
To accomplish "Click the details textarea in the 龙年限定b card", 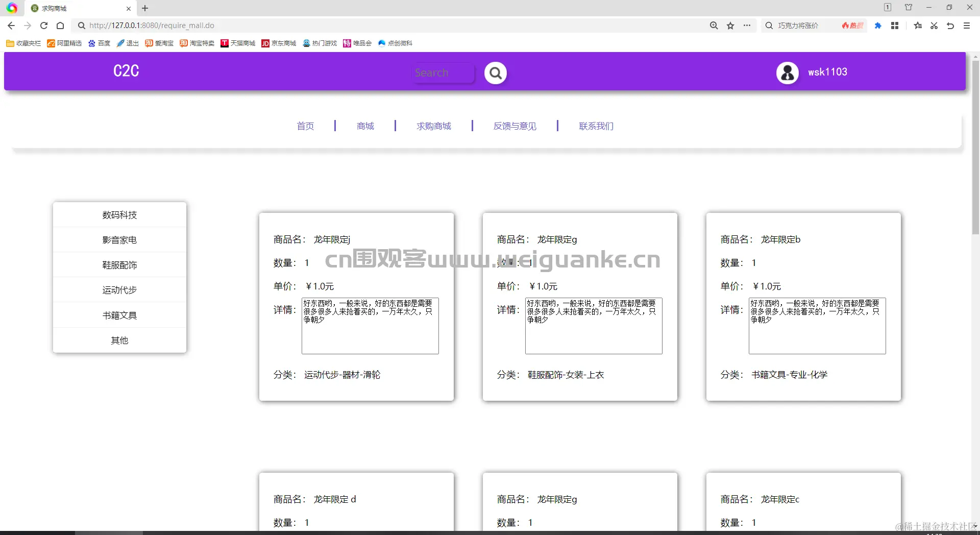I will [x=817, y=326].
